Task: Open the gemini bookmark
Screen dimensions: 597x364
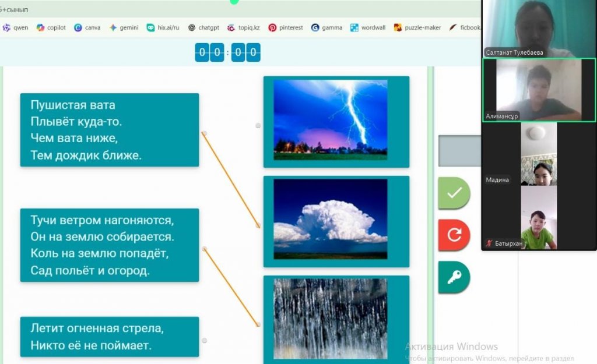Action: (x=124, y=27)
